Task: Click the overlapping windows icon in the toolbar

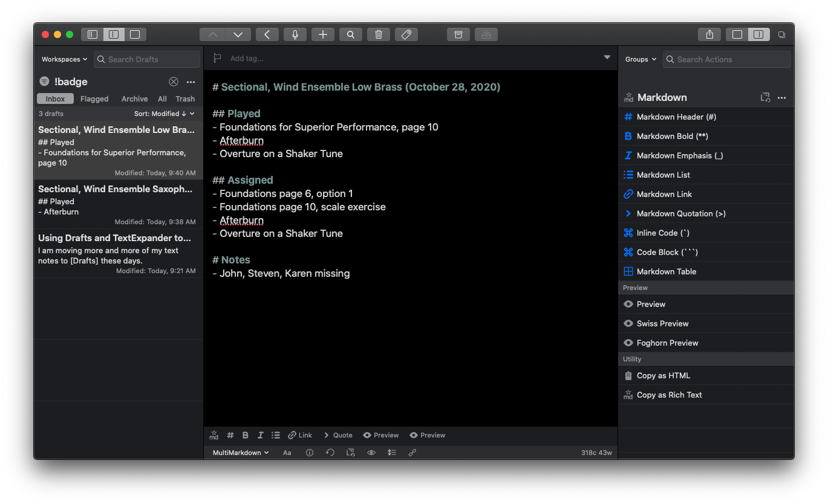Action: pos(781,35)
